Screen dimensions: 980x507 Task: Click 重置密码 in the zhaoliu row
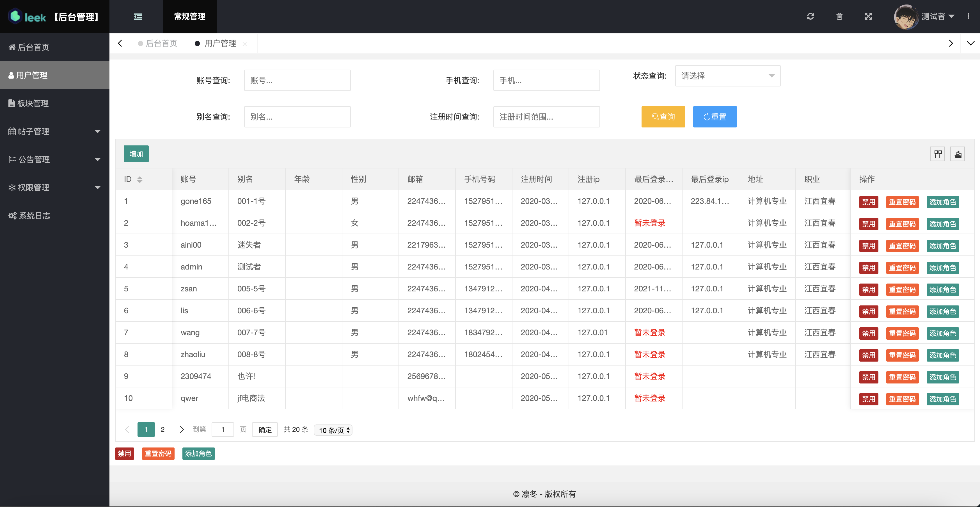tap(902, 355)
